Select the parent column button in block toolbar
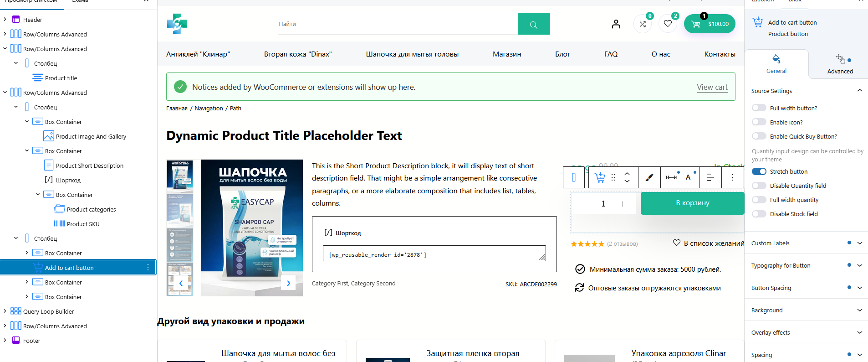The height and width of the screenshot is (362, 868). (x=574, y=177)
